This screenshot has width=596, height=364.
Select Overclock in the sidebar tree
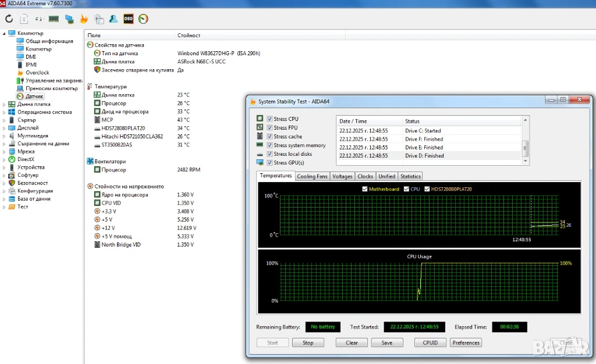click(37, 73)
